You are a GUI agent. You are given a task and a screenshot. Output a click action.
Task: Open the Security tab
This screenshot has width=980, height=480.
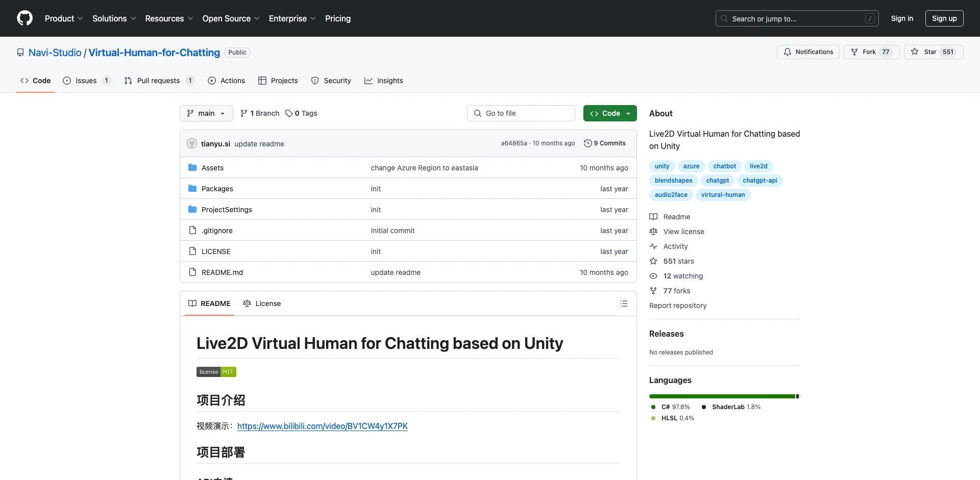(331, 81)
